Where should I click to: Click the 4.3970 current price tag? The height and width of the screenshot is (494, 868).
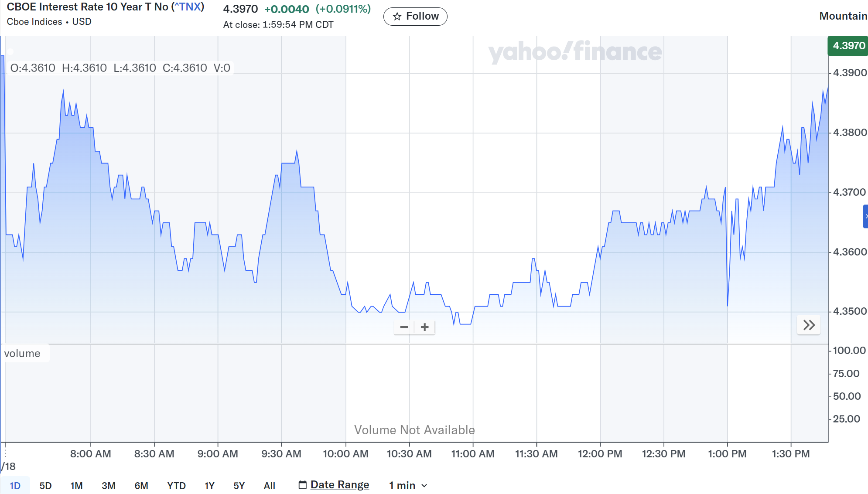tap(848, 46)
